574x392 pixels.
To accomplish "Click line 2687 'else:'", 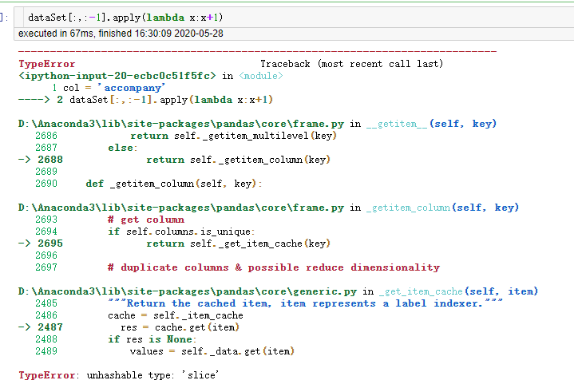I will click(86, 148).
